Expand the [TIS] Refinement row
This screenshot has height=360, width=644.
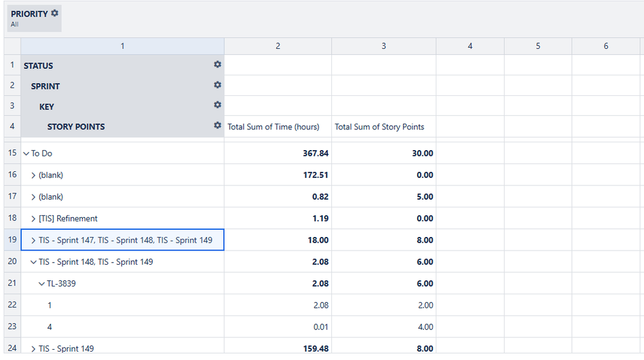click(34, 219)
